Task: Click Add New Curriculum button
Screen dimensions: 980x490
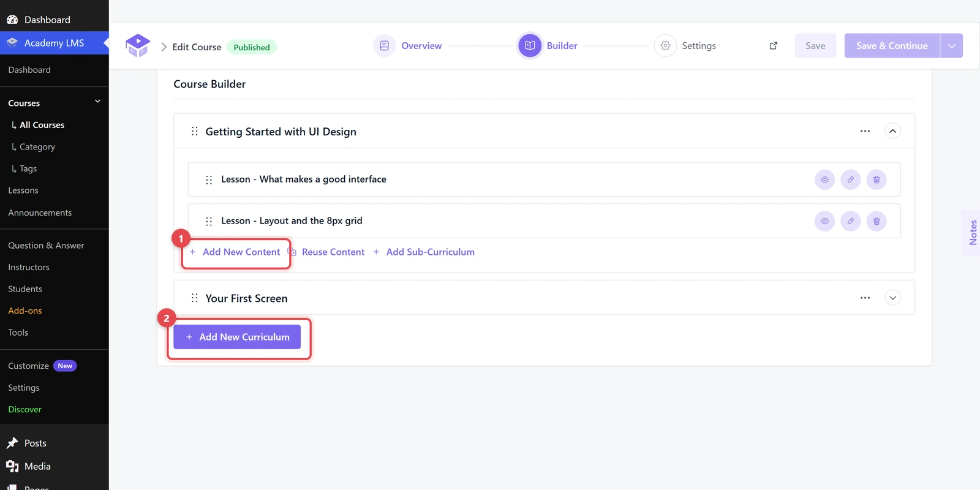Action: (237, 337)
